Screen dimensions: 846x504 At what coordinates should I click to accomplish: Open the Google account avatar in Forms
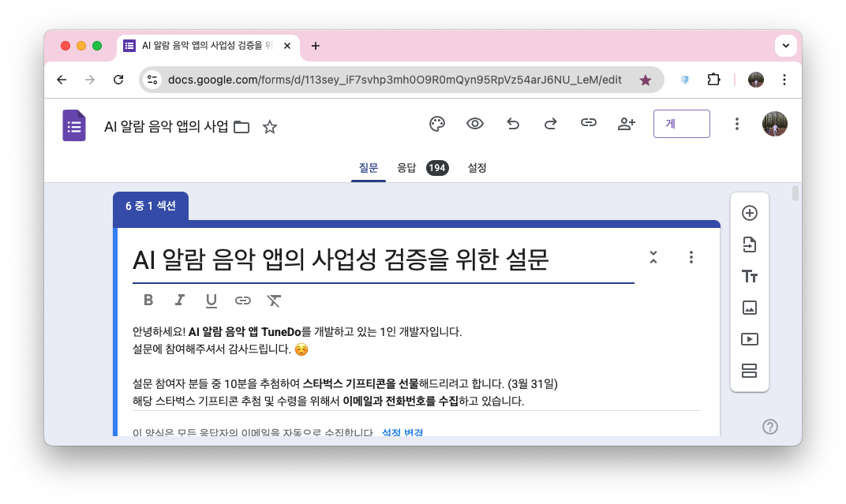click(774, 124)
